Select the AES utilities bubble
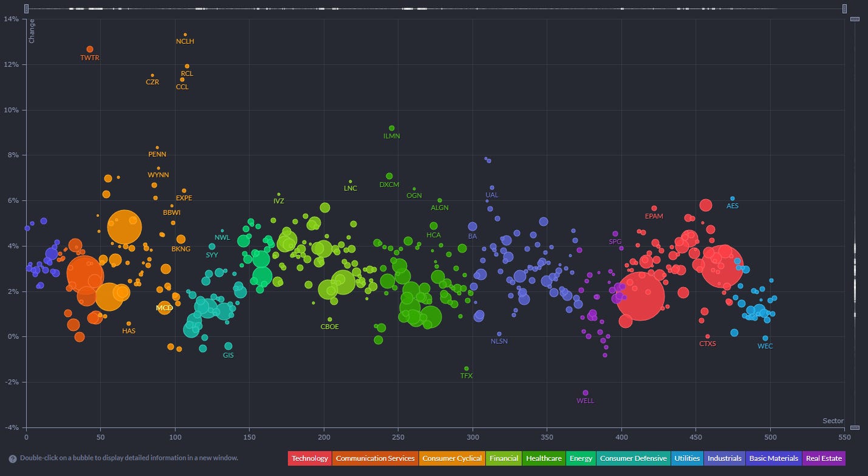 [x=733, y=199]
